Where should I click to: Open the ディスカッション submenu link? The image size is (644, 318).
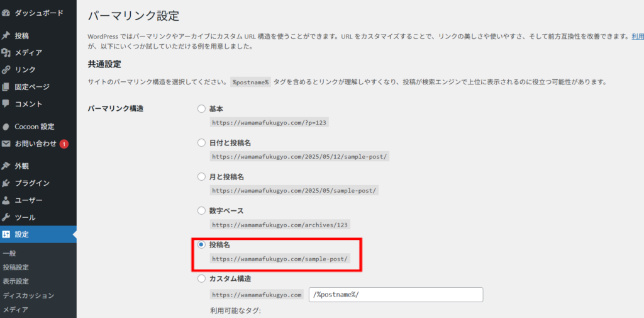[x=28, y=295]
